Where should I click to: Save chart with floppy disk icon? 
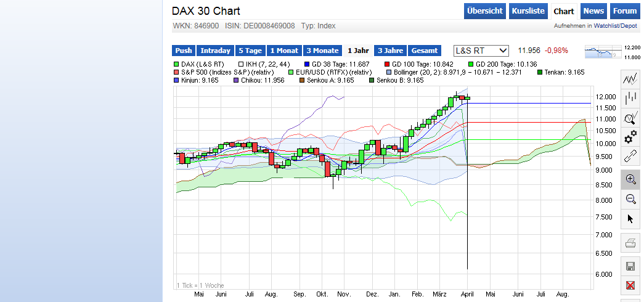coord(630,266)
